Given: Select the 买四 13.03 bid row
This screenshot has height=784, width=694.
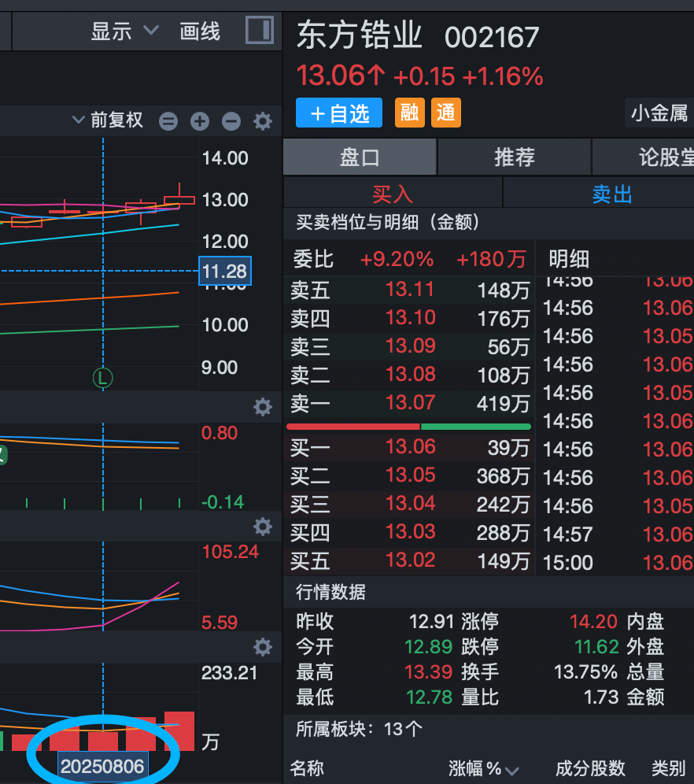Looking at the screenshot, I should (x=409, y=533).
